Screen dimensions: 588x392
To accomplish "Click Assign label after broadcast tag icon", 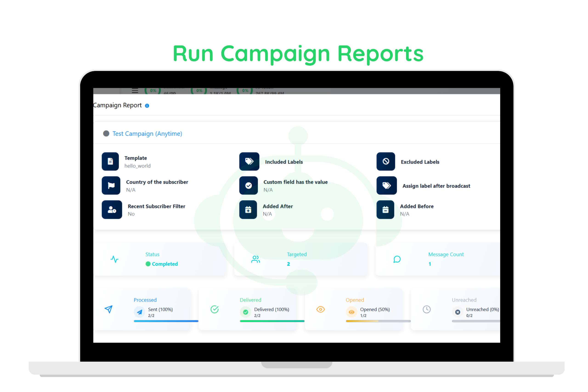I will (x=386, y=186).
